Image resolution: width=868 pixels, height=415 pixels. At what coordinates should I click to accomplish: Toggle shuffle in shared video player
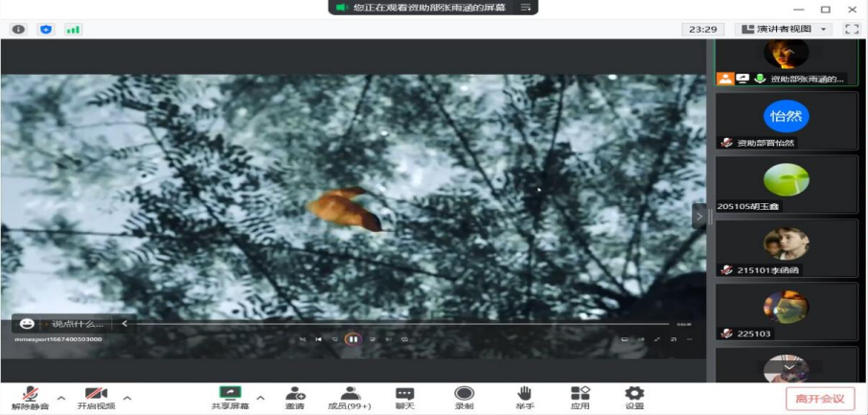point(302,339)
